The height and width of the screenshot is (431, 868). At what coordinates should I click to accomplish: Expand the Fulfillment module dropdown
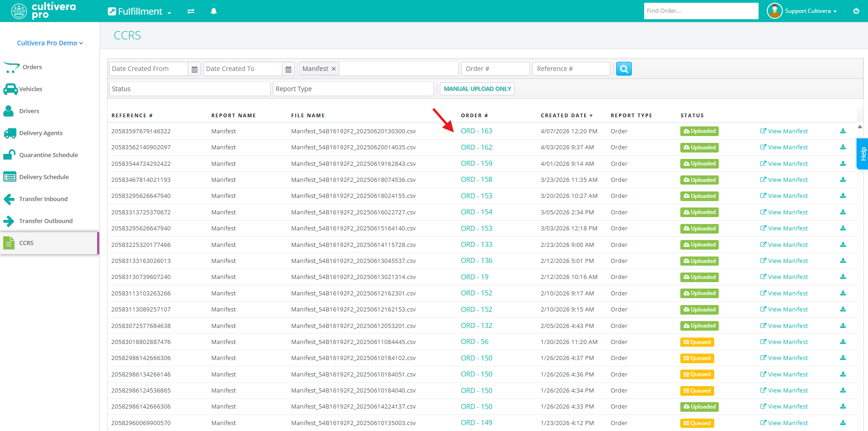140,11
